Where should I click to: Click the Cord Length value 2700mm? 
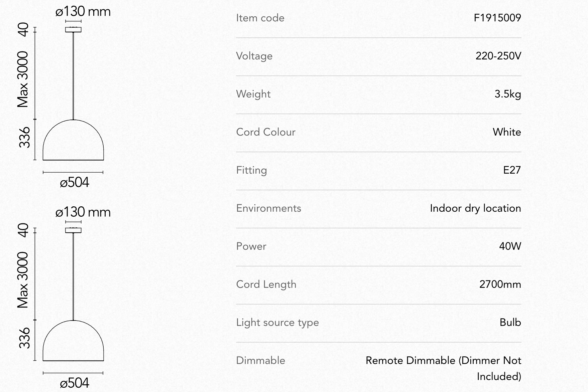coord(500,284)
